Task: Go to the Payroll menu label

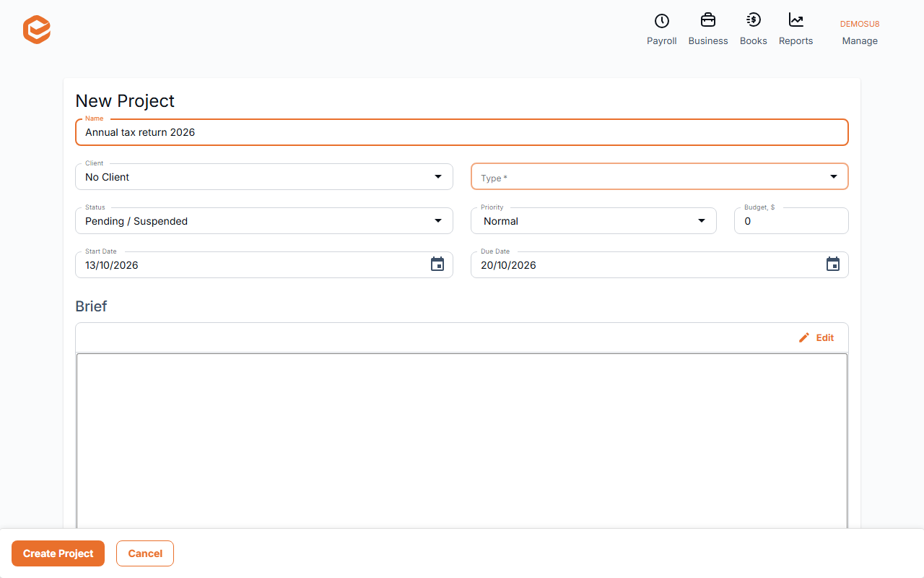Action: pos(662,41)
